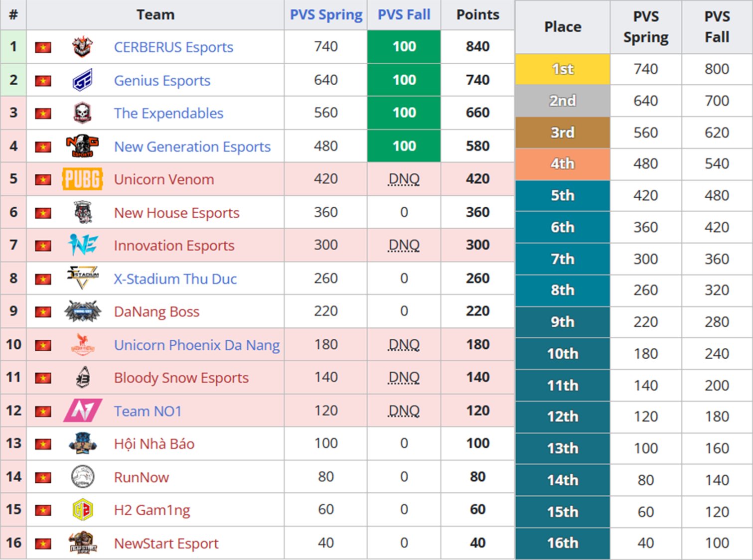Click the 580 points total for New Generation
Image resolution: width=753 pixels, height=560 pixels.
pos(477,146)
